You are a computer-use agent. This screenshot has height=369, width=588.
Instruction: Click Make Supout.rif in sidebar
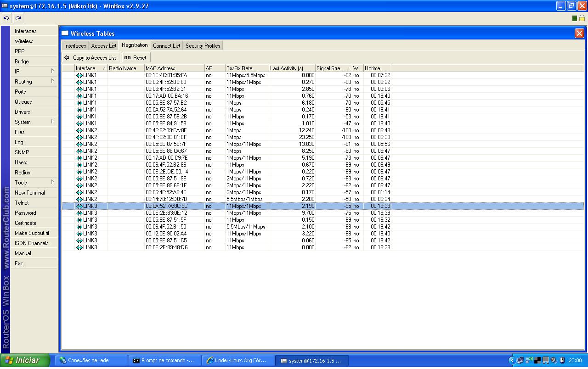click(34, 233)
